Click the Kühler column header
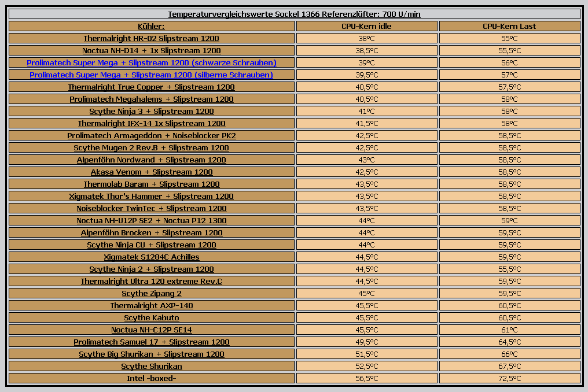This screenshot has width=588, height=392. pyautogui.click(x=151, y=26)
